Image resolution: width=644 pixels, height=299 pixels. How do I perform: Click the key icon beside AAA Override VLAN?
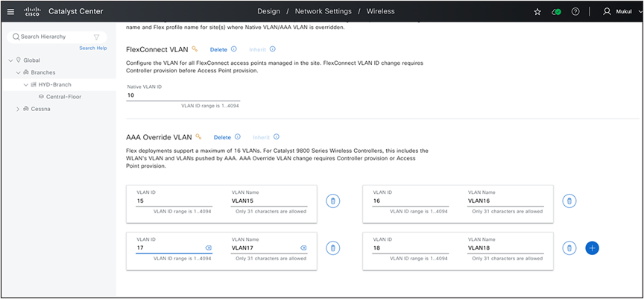[x=199, y=136]
